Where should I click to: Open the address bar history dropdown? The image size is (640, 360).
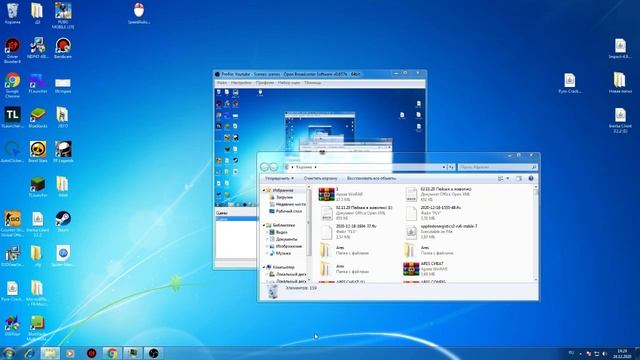pos(444,167)
